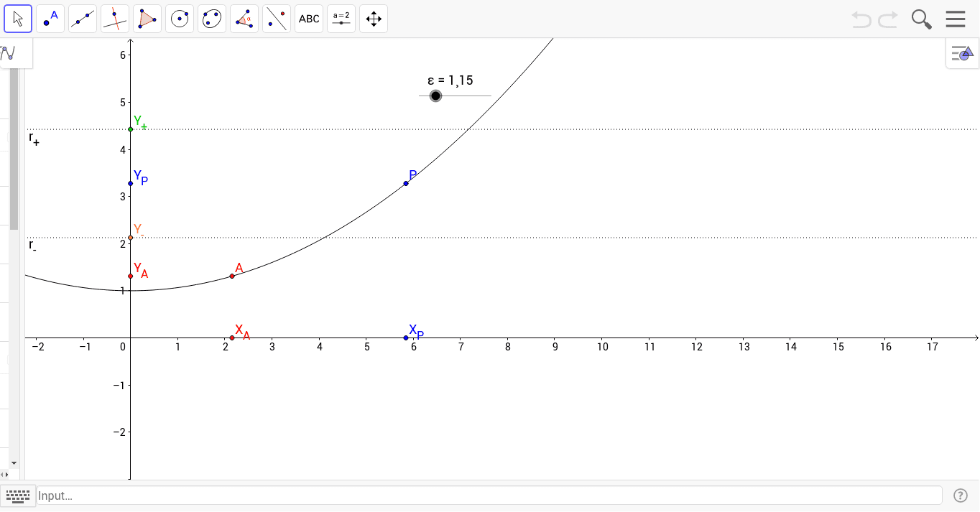
Task: Select green point Y+ on y-axis
Action: pos(131,129)
